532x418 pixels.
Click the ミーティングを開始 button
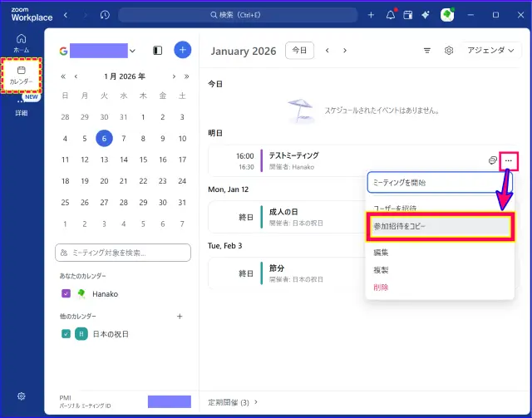coord(440,182)
